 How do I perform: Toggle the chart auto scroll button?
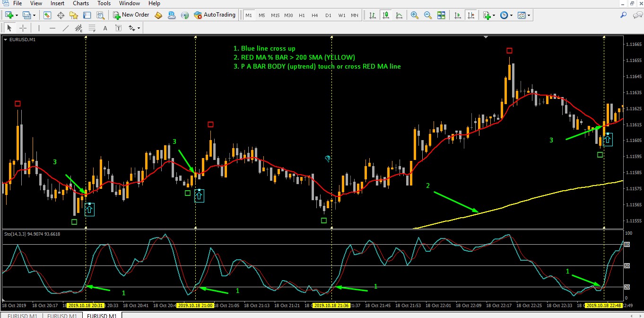point(457,15)
